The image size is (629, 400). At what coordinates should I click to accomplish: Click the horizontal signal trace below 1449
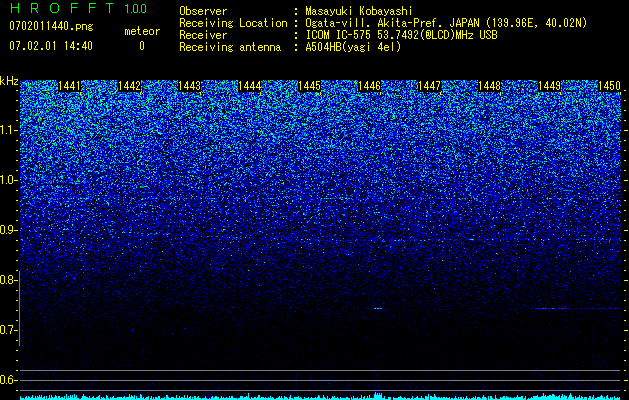pyautogui.click(x=576, y=309)
